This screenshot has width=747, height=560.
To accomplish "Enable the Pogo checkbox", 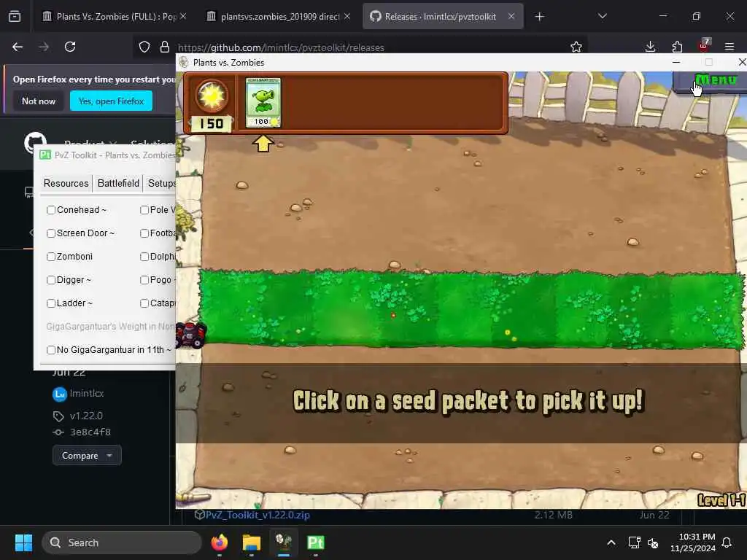I will pos(144,280).
